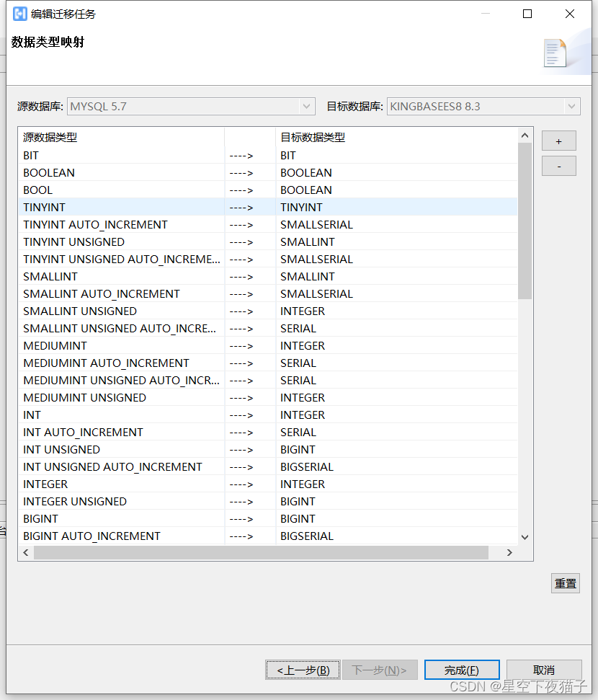Click the horizontal scrollbar thumb
The height and width of the screenshot is (700, 598).
point(261,553)
